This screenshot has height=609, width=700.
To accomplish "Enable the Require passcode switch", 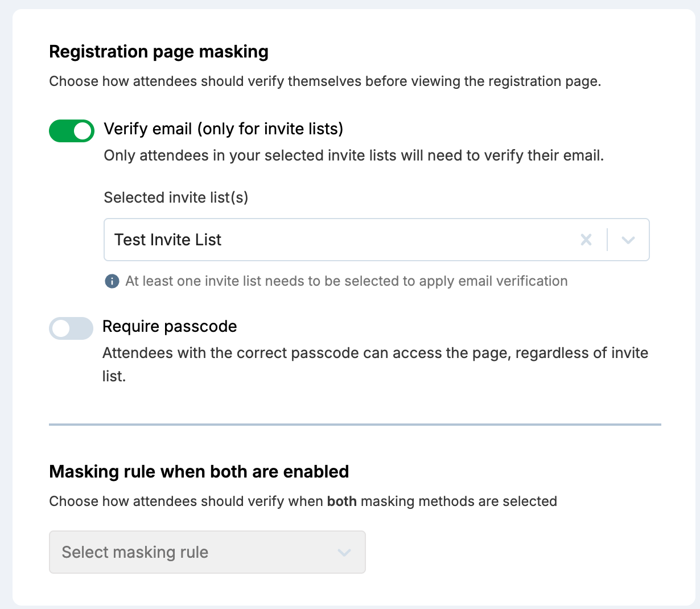I will [x=71, y=328].
